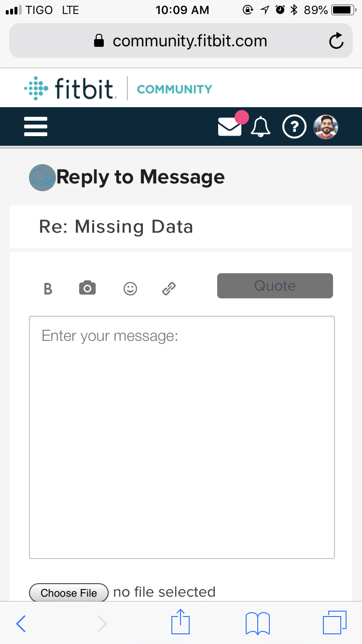Select the 'Re: Missing Data' subject line
Image resolution: width=362 pixels, height=644 pixels.
(116, 226)
